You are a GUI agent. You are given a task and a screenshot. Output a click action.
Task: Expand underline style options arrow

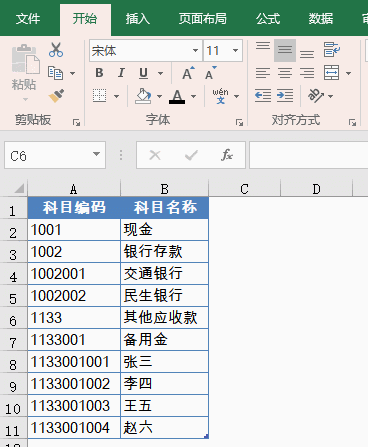(160, 73)
